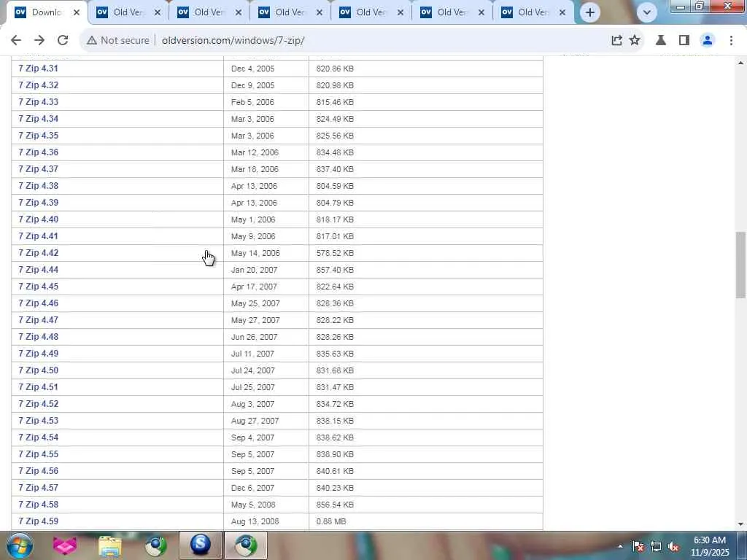Click the muted volume tray icon

click(x=673, y=546)
